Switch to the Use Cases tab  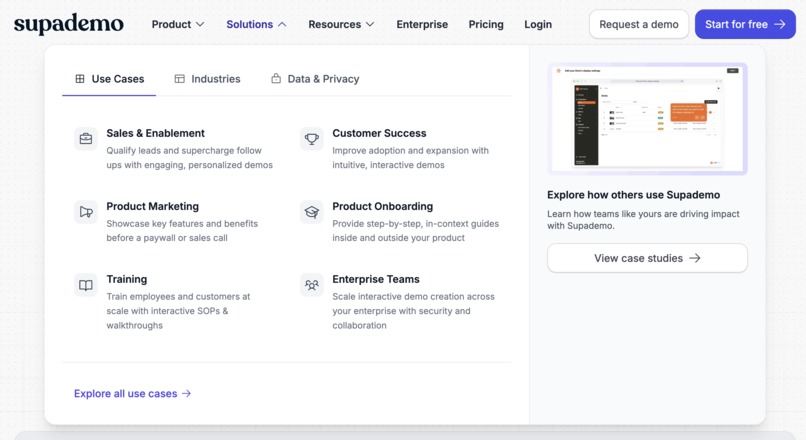[x=109, y=79]
